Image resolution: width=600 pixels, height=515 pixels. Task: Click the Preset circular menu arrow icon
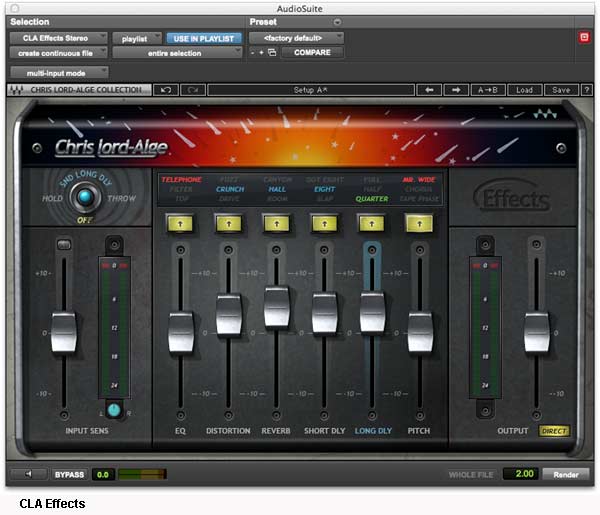point(337,22)
